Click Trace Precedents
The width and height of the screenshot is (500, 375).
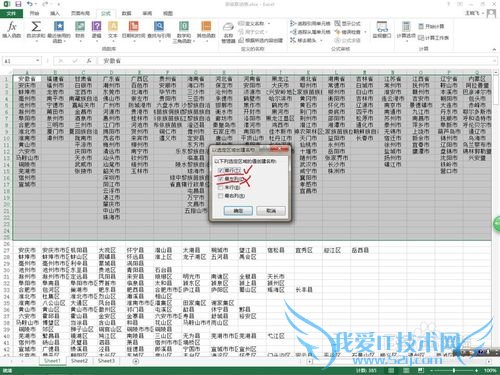310,23
